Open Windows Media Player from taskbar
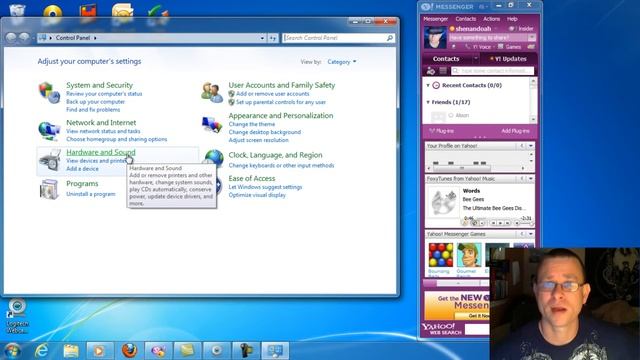Viewport: 640px width, 360px height. (99, 351)
